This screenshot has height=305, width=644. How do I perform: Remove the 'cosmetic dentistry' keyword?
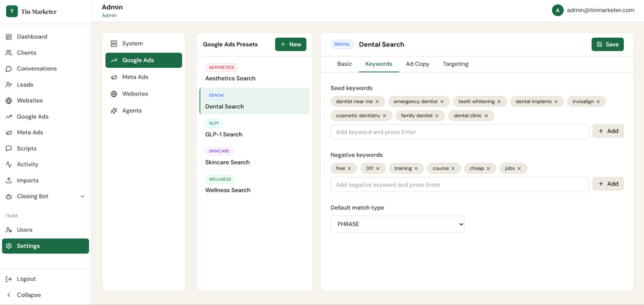tap(384, 116)
